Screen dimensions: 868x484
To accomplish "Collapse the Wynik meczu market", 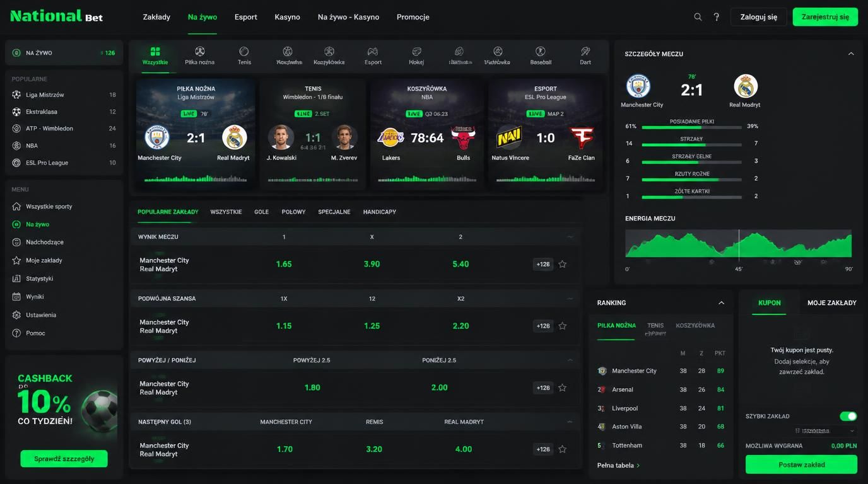I will (570, 237).
